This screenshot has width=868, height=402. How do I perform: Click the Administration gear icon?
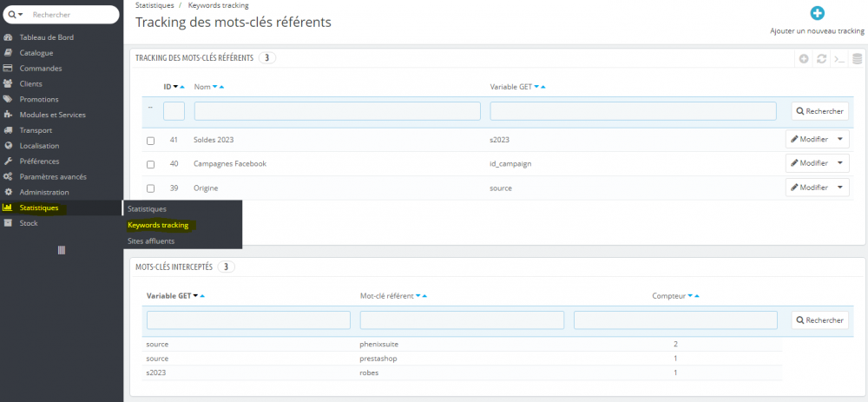[8, 193]
